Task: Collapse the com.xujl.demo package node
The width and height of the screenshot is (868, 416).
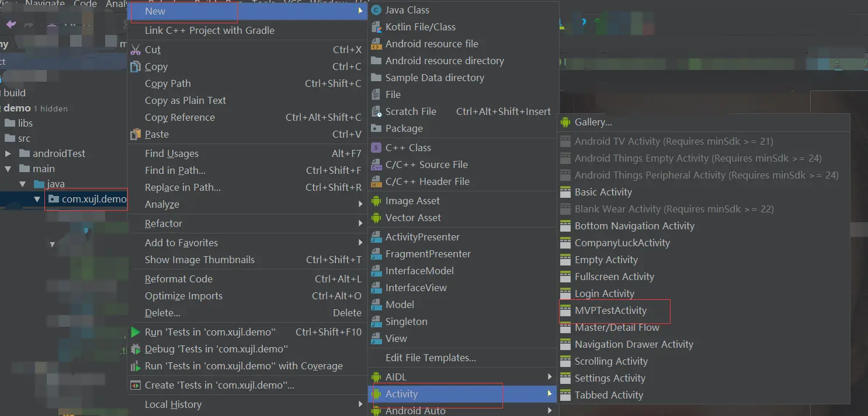Action: point(37,199)
